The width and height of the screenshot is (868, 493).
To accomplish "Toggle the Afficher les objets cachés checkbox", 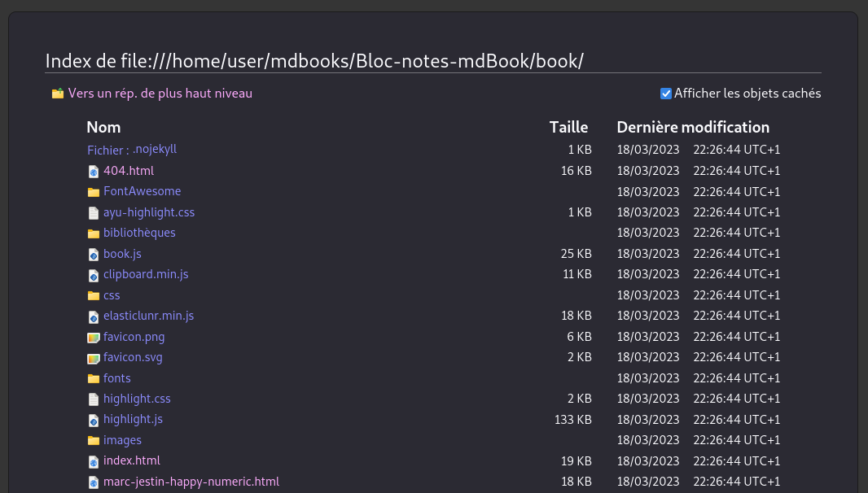I will [666, 94].
